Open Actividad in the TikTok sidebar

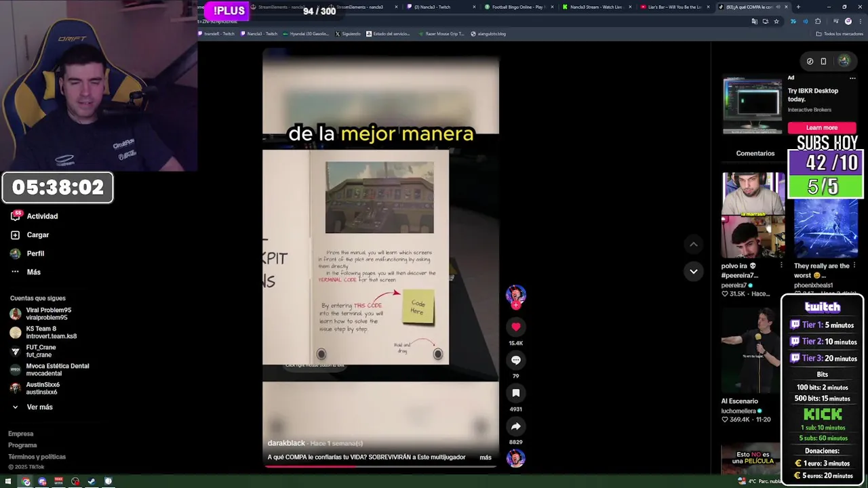34,216
